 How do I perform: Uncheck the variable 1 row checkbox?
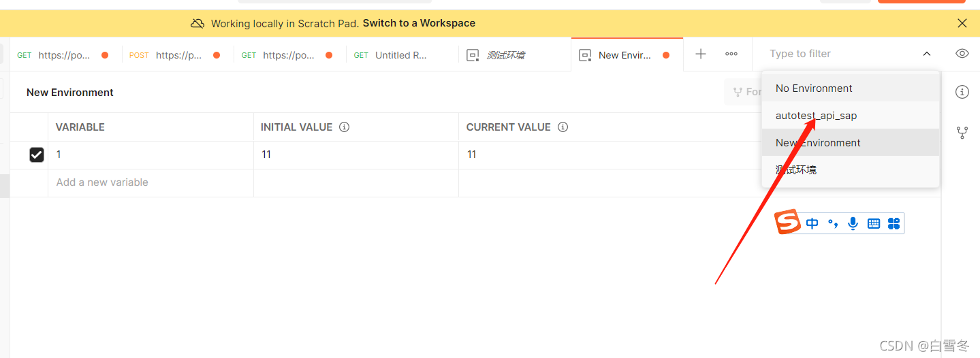coord(37,155)
